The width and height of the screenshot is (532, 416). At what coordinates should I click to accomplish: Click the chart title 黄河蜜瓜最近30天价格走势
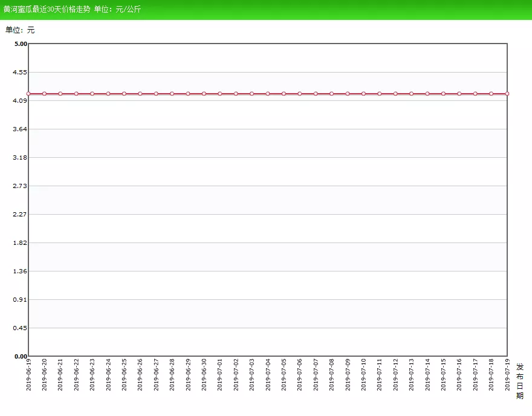(x=47, y=10)
